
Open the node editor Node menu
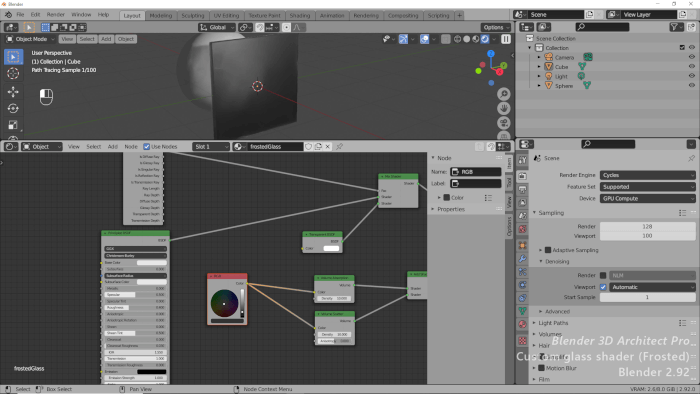point(131,146)
